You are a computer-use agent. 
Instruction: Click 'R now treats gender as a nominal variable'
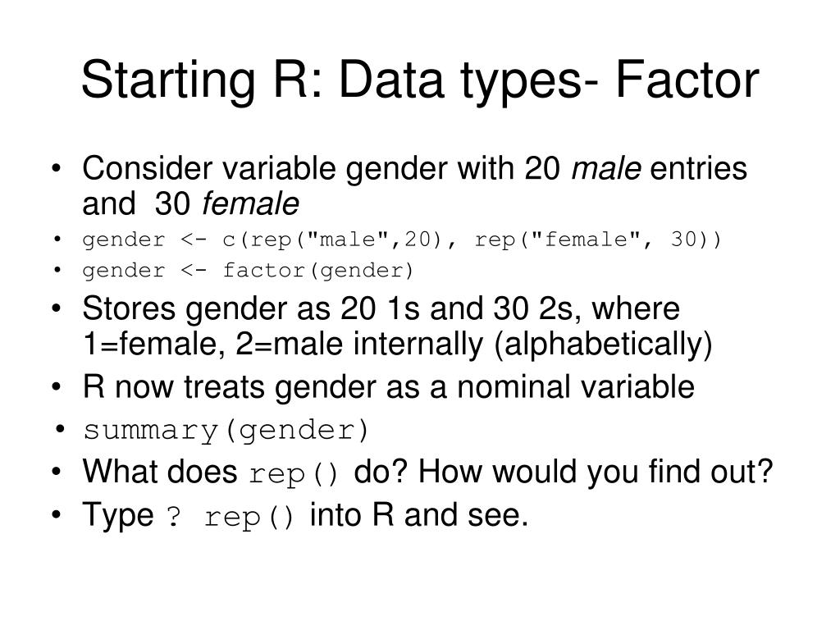(x=388, y=387)
